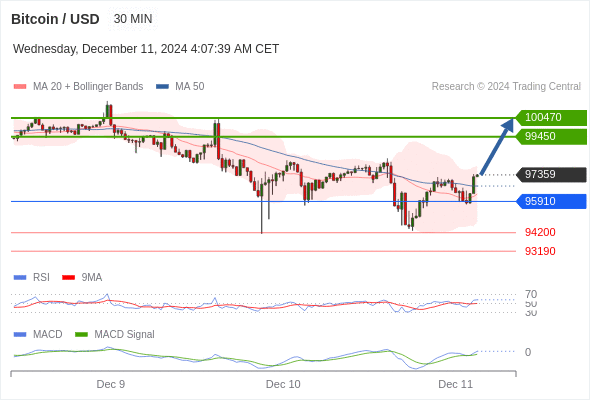
Task: Click the 94200 support level label
Action: tap(540, 232)
